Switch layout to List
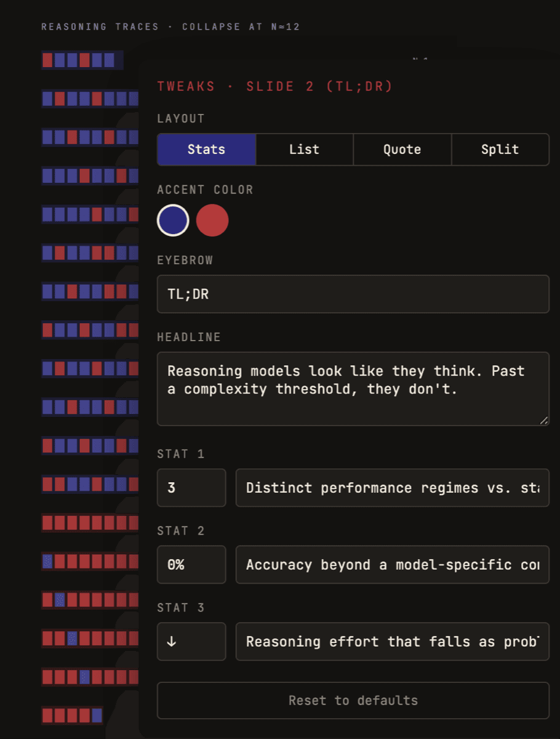 (x=305, y=150)
